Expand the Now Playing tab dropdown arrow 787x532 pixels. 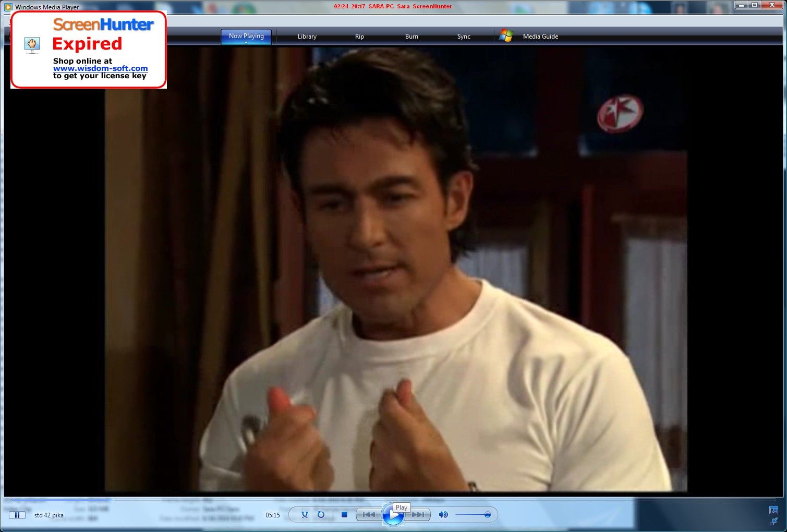pyautogui.click(x=246, y=42)
